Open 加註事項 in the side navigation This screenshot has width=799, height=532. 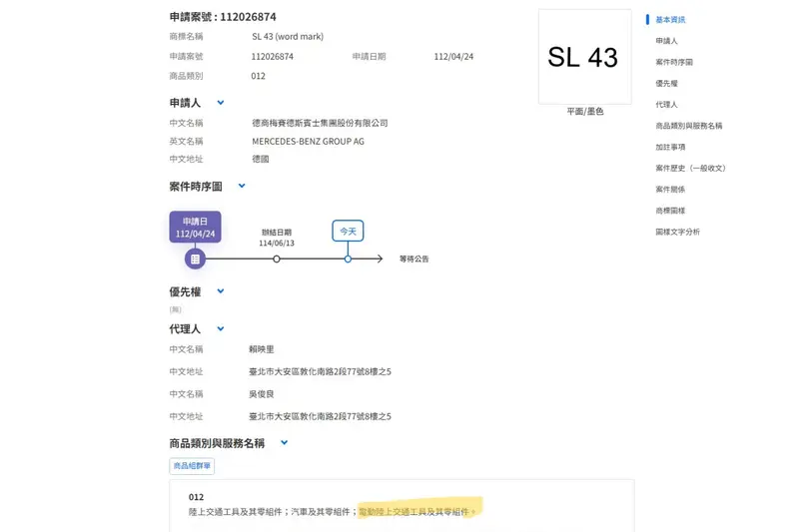pos(670,147)
